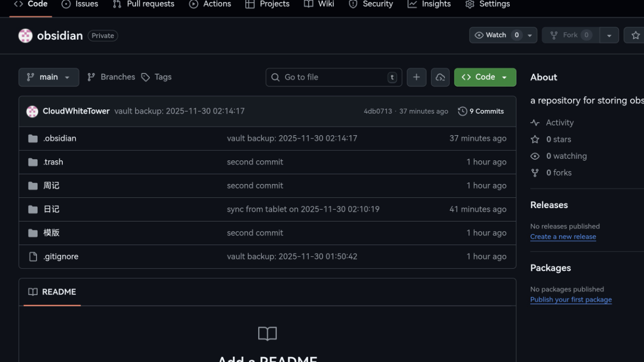Click folder icon beside 周记
The height and width of the screenshot is (362, 644).
33,186
